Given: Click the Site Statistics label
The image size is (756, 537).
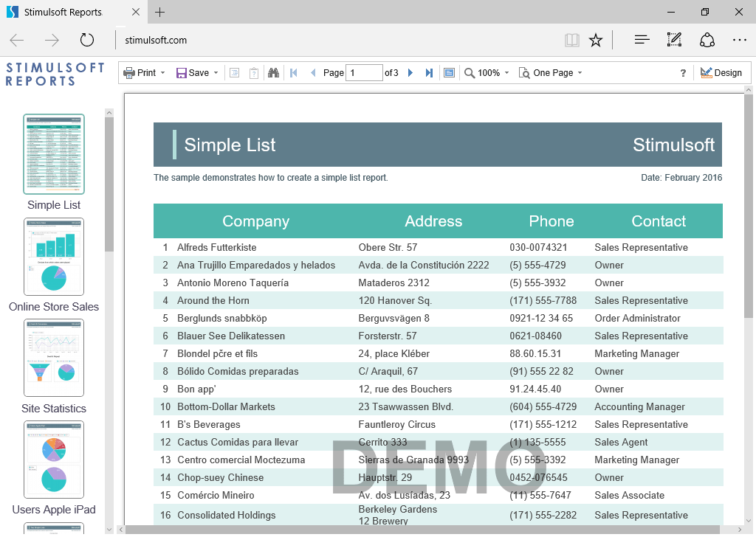Looking at the screenshot, I should pos(54,409).
